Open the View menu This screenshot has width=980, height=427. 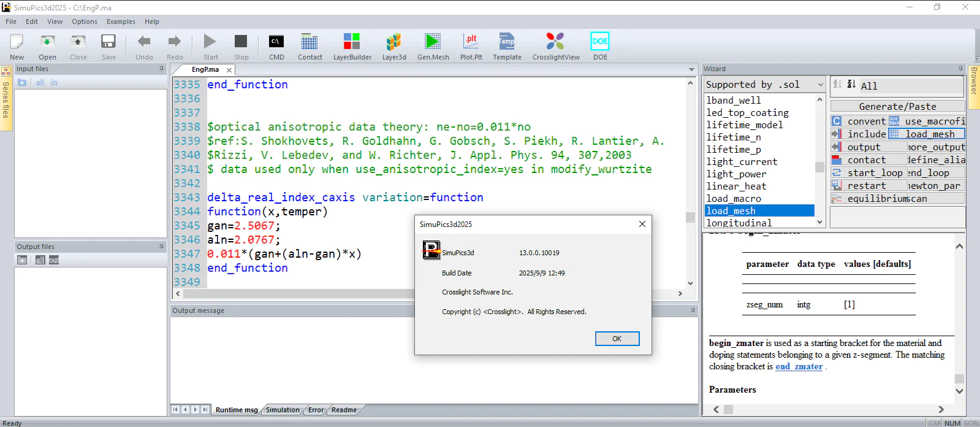pyautogui.click(x=55, y=21)
